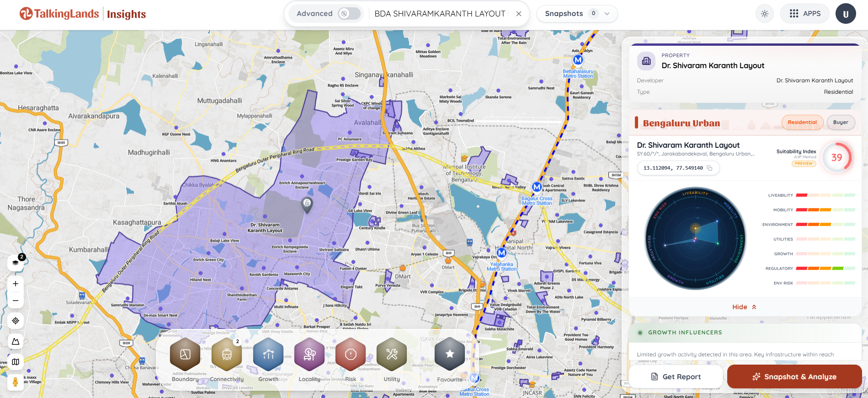Click the TalkingLands logo
The image size is (868, 398).
point(59,14)
